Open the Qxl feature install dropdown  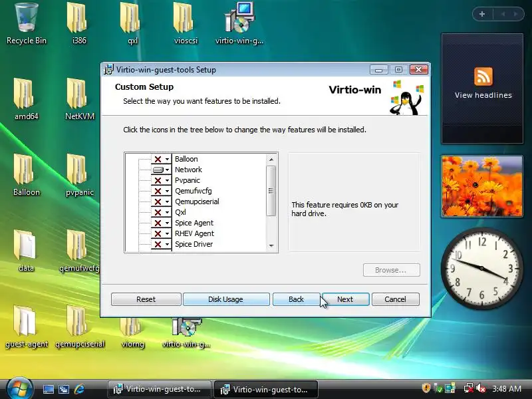(x=161, y=212)
